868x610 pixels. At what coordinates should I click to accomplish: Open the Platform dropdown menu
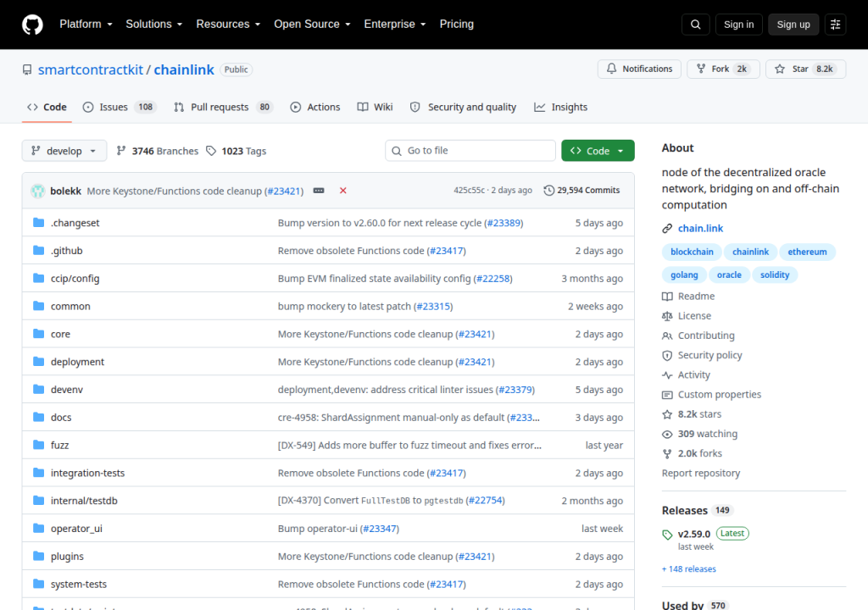click(x=86, y=25)
